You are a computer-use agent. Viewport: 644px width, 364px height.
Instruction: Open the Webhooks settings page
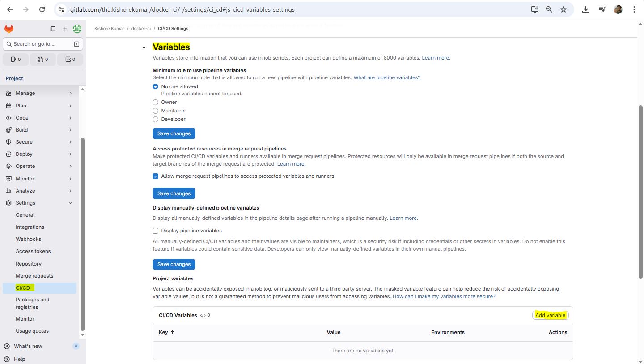pyautogui.click(x=28, y=239)
